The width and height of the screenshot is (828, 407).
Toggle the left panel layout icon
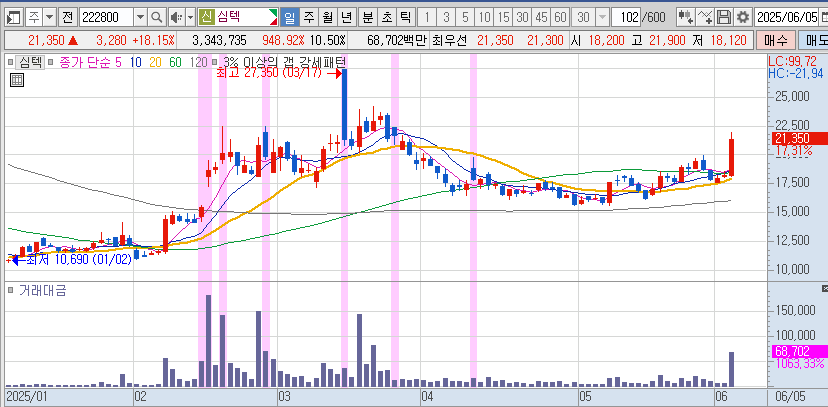pos(14,18)
